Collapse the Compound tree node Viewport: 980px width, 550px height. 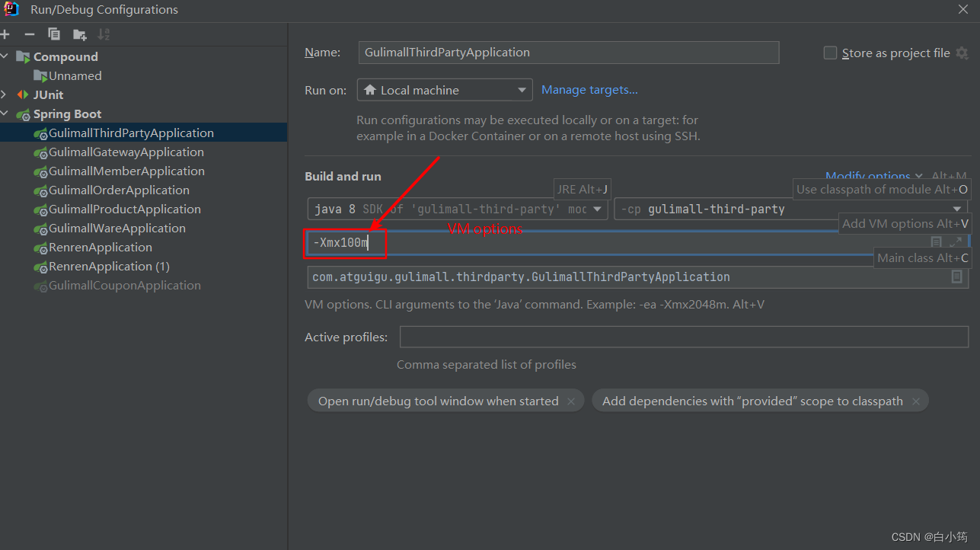[5, 56]
